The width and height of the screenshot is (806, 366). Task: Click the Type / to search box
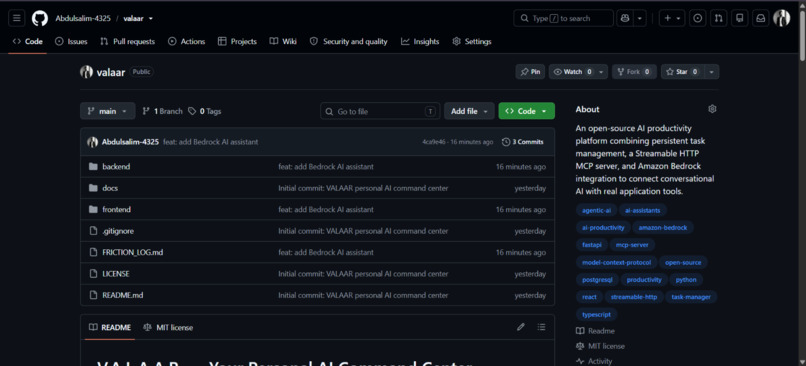(x=563, y=19)
